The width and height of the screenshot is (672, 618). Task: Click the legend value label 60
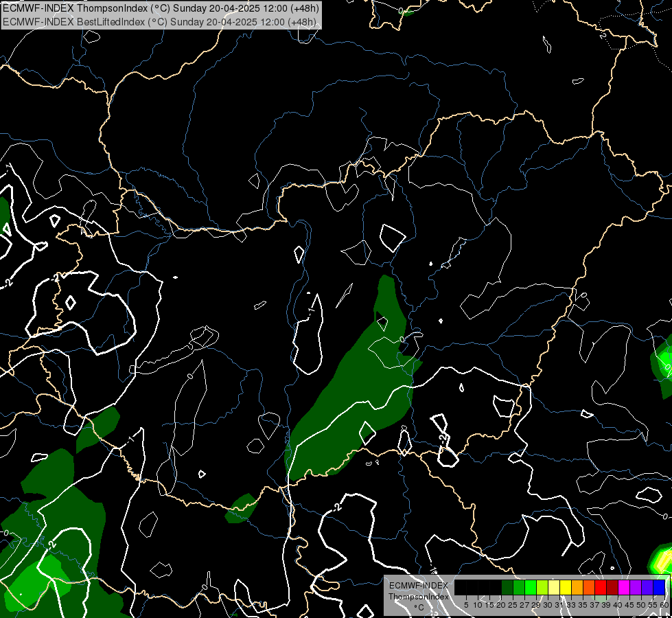coord(664,605)
